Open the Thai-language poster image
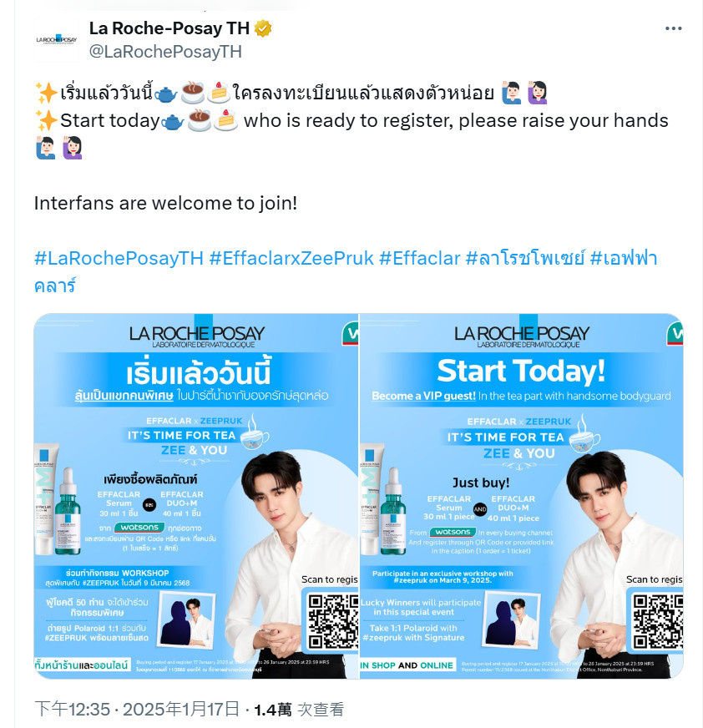Viewport: 703px width, 728px height. coord(196,496)
